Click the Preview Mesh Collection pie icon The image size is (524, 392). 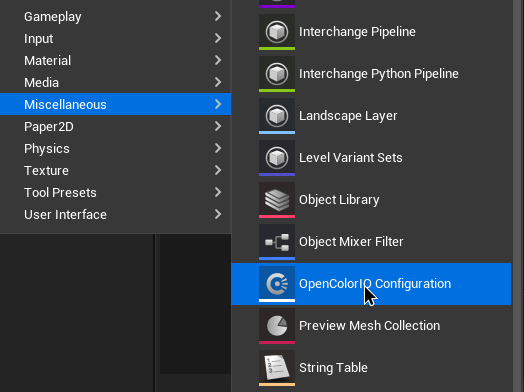[277, 326]
